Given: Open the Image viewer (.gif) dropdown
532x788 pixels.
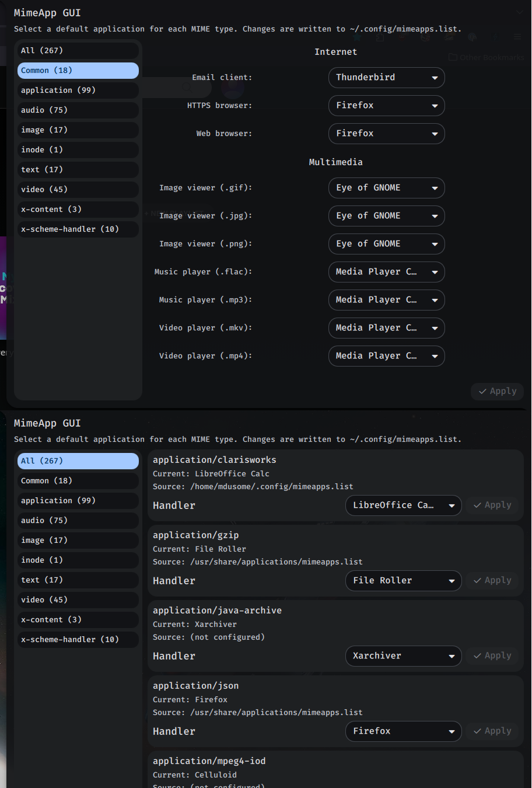Looking at the screenshot, I should click(x=386, y=188).
